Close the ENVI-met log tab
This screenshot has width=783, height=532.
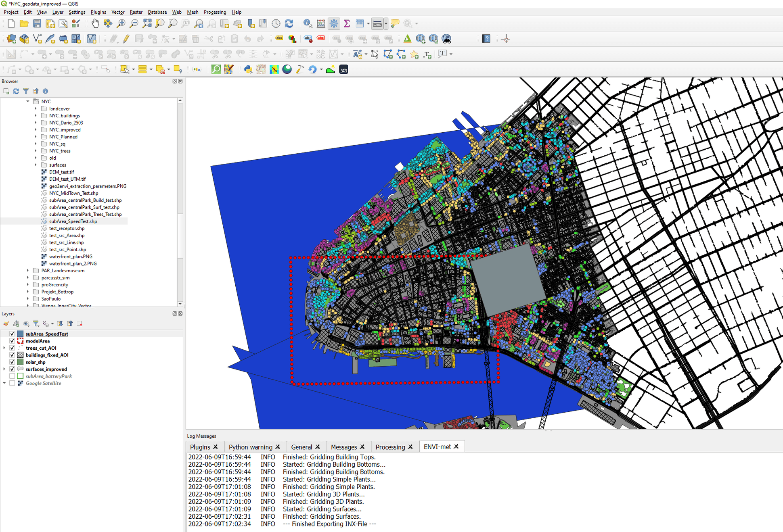(x=456, y=446)
